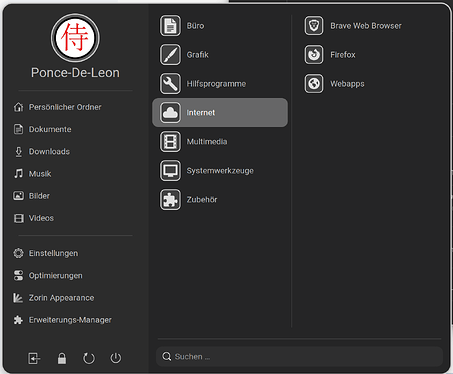Click the Zorin Appearance icon
Viewport: 453px width, 374px height.
[x=18, y=298]
